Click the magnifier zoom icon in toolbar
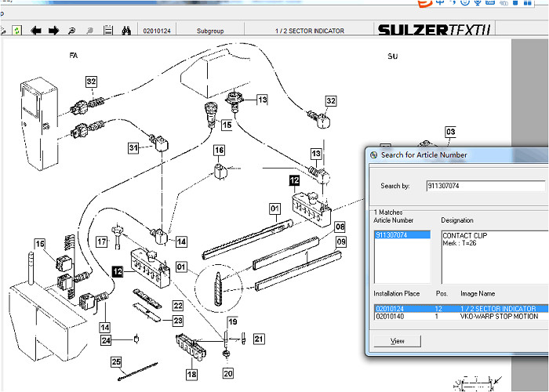The width and height of the screenshot is (549, 392). (x=72, y=31)
